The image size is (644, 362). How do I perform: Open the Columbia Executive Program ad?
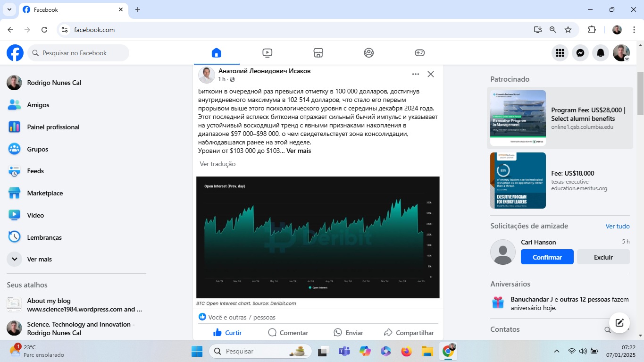point(560,118)
